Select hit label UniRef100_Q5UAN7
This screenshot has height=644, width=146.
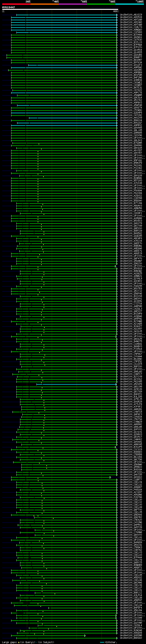point(131,261)
